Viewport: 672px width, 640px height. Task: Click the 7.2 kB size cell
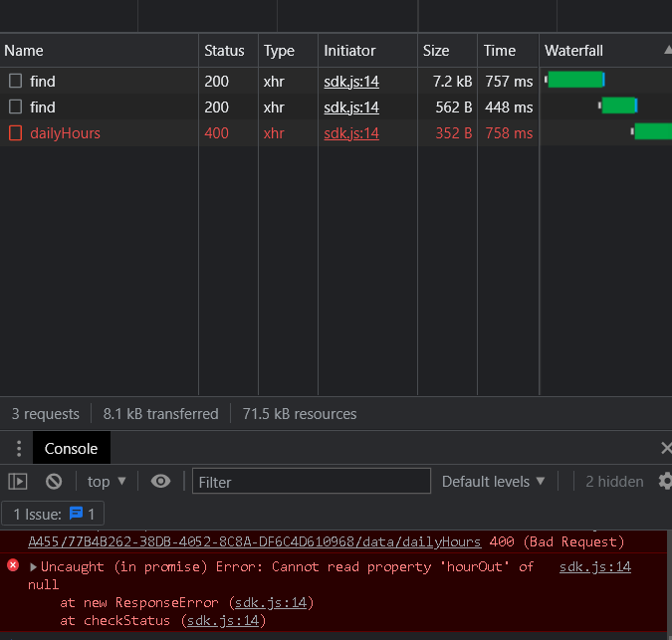pyautogui.click(x=452, y=82)
